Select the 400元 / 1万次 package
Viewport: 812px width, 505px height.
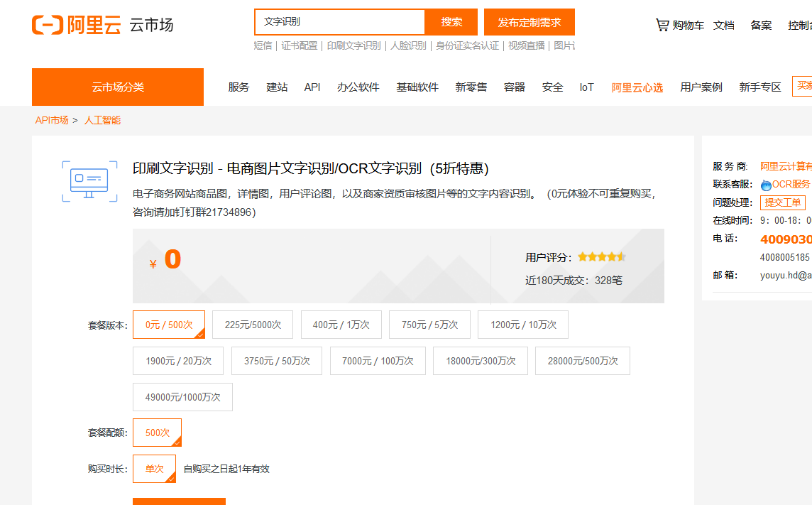[x=341, y=325]
